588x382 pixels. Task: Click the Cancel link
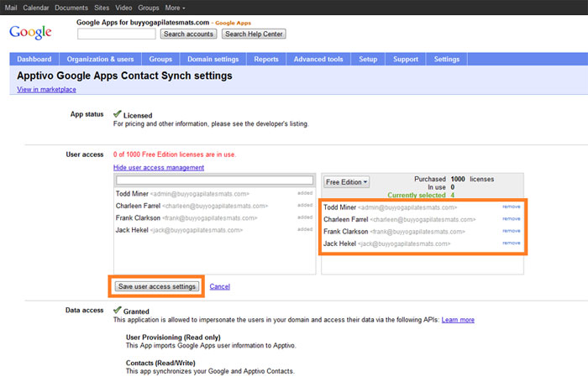220,286
